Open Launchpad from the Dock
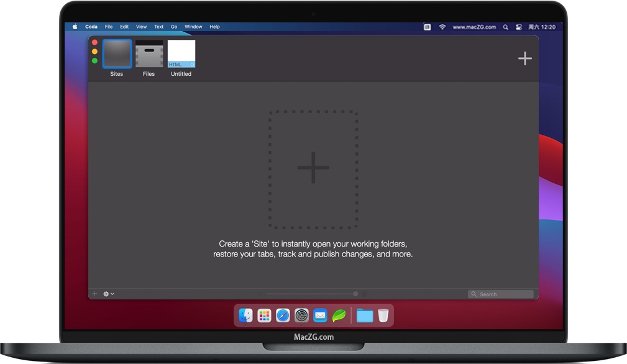Image resolution: width=627 pixels, height=364 pixels. coord(264,316)
